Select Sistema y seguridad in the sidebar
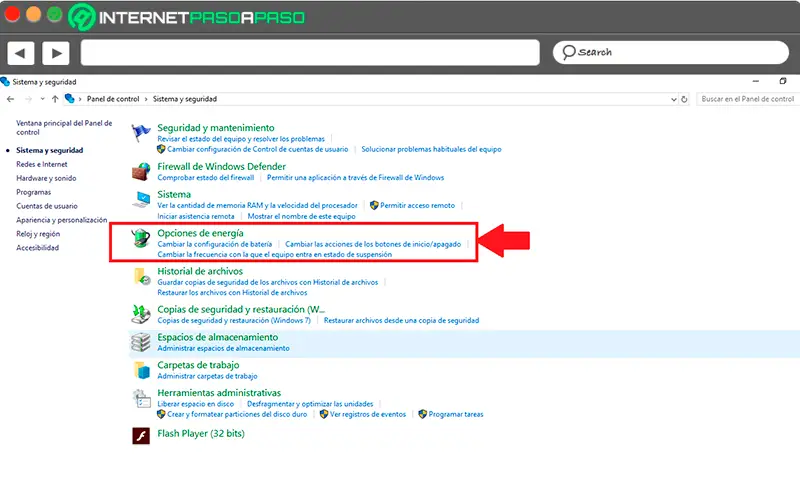The image size is (800, 500). pyautogui.click(x=49, y=150)
